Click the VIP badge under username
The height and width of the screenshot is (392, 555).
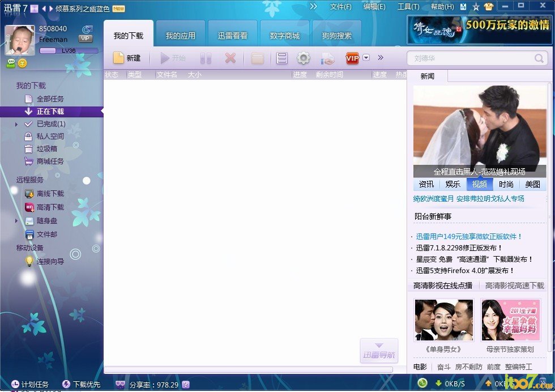tap(86, 39)
